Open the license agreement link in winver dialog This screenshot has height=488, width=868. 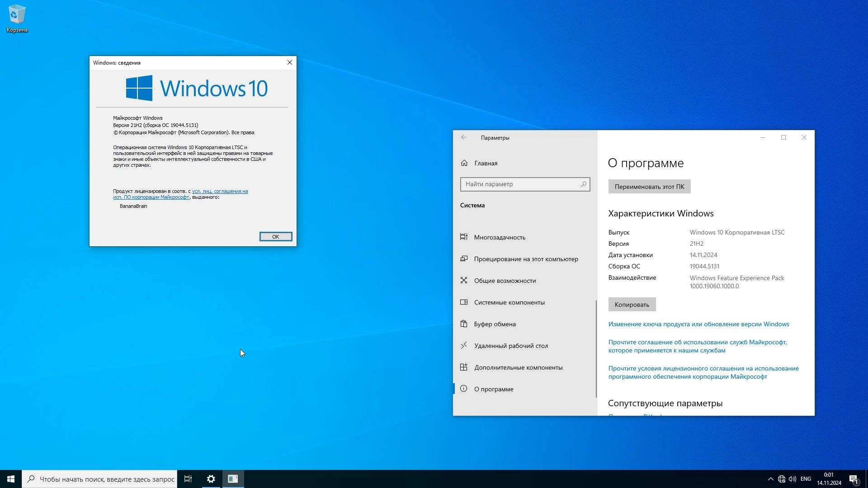tap(181, 194)
